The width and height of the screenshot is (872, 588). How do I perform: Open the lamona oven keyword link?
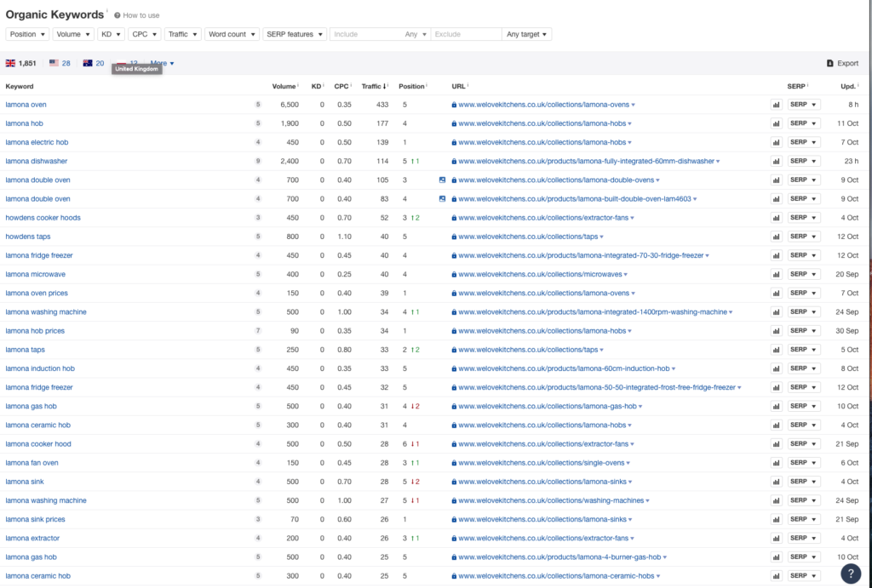coord(26,105)
